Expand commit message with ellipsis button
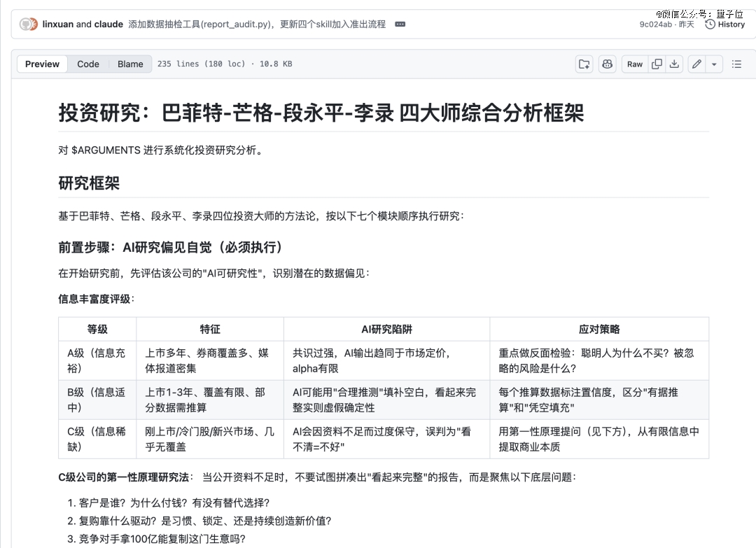This screenshot has width=756, height=548. coord(400,24)
